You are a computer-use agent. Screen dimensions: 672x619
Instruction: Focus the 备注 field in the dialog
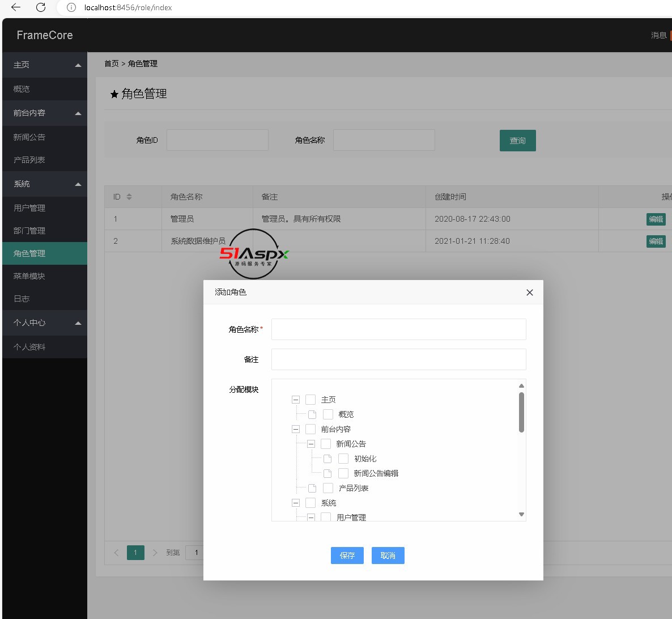click(x=398, y=359)
